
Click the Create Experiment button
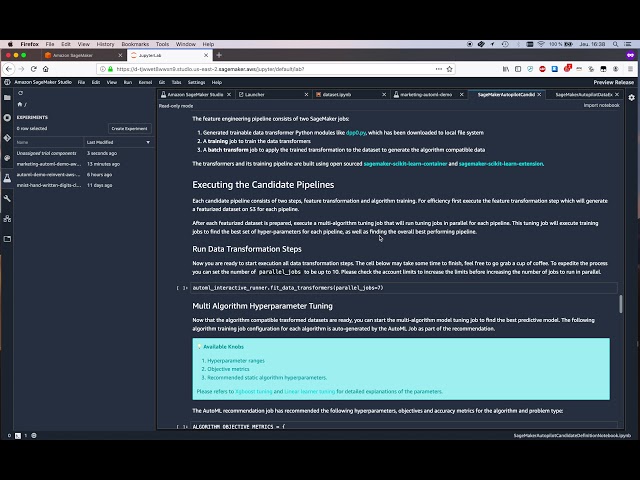pyautogui.click(x=129, y=129)
